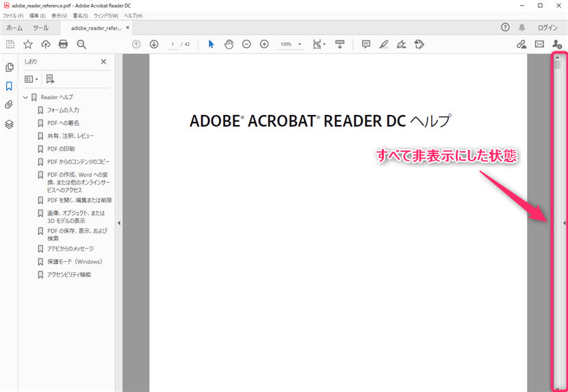This screenshot has height=392, width=568.
Task: Toggle the bookmarks panel icon
Action: click(10, 86)
